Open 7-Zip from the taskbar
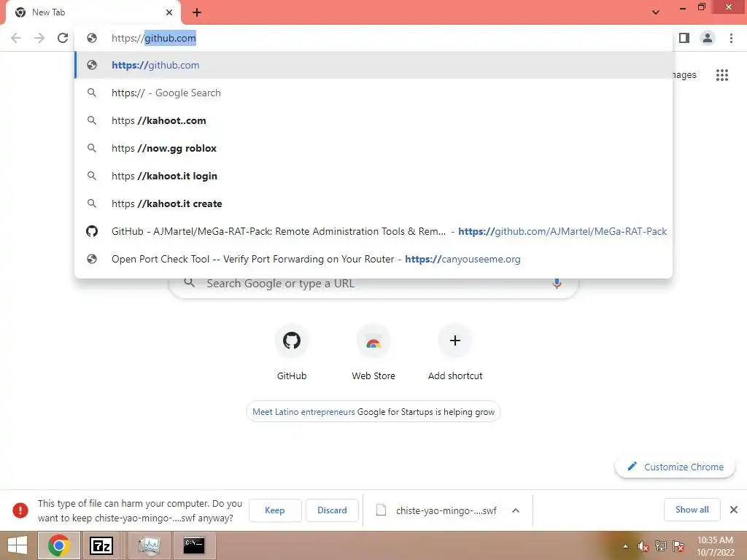Viewport: 747px width, 560px height. tap(101, 545)
